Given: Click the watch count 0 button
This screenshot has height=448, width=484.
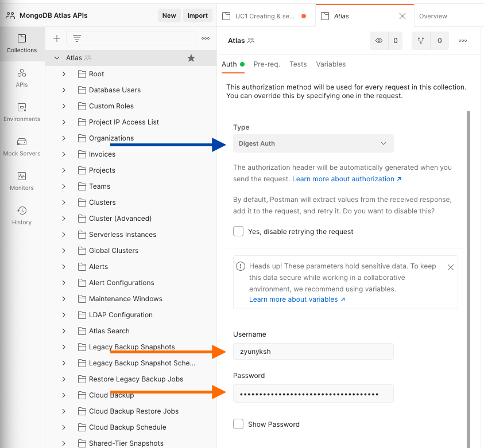Looking at the screenshot, I should click(x=395, y=41).
